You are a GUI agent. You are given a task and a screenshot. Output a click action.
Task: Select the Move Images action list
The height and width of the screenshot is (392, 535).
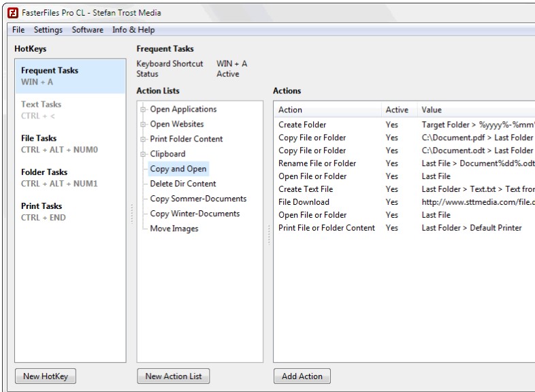click(x=174, y=229)
